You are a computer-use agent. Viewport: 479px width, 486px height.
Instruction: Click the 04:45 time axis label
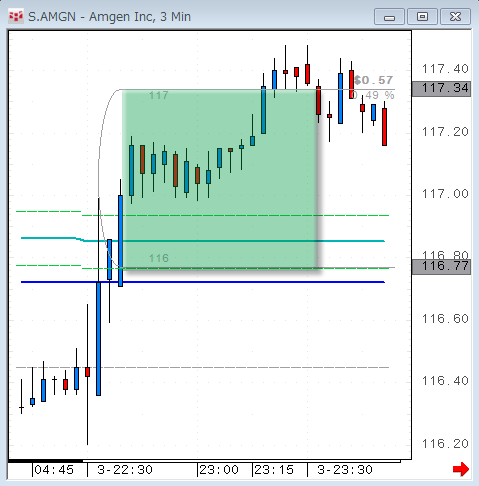pos(54,470)
